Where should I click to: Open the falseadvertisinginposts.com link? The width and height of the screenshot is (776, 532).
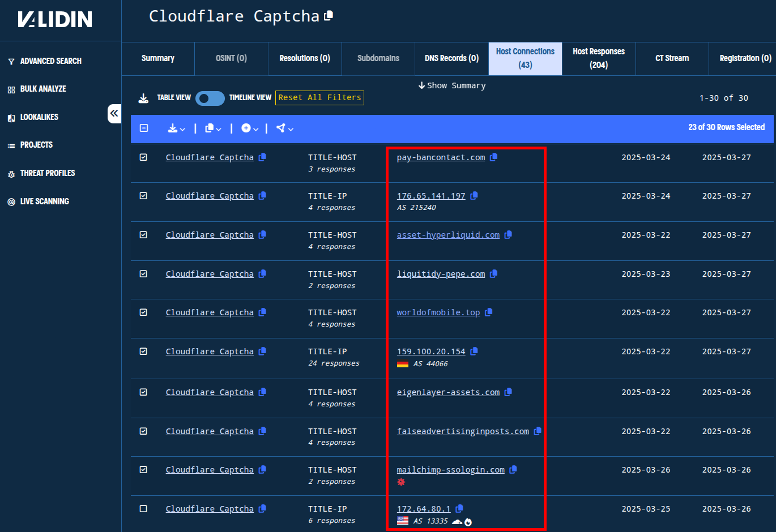463,431
